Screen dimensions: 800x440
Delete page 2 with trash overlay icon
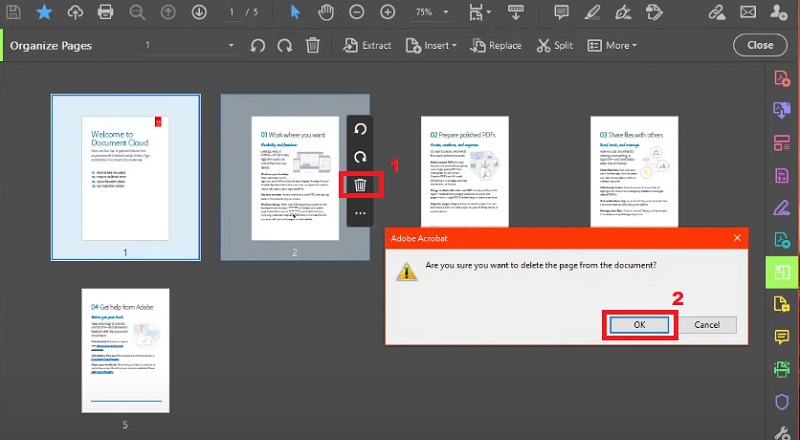point(360,185)
